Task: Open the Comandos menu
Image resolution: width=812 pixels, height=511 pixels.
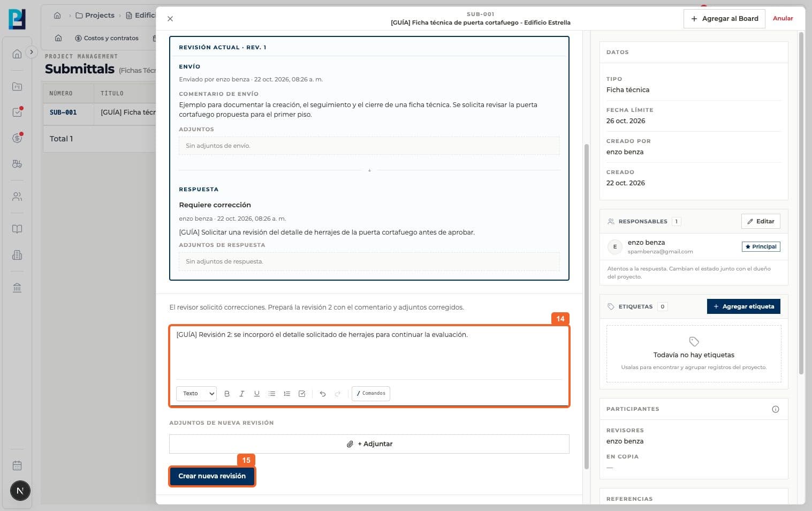Action: 371,394
